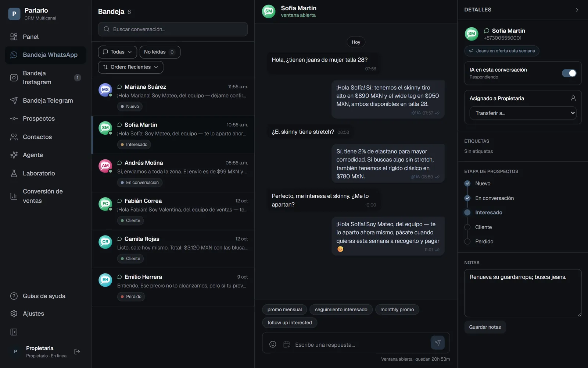Viewport: 588px width, 368px height.
Task: Filter by No leídas conversations
Action: click(159, 52)
